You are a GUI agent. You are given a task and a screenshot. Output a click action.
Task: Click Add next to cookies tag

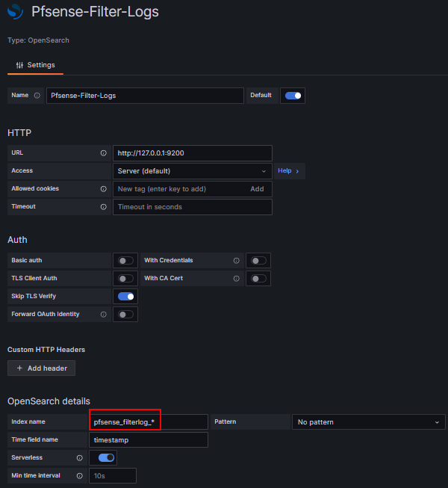[257, 189]
